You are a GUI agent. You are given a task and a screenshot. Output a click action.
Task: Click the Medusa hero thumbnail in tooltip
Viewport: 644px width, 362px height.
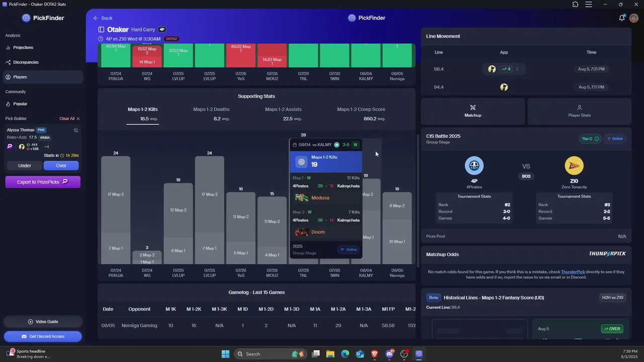tap(302, 198)
